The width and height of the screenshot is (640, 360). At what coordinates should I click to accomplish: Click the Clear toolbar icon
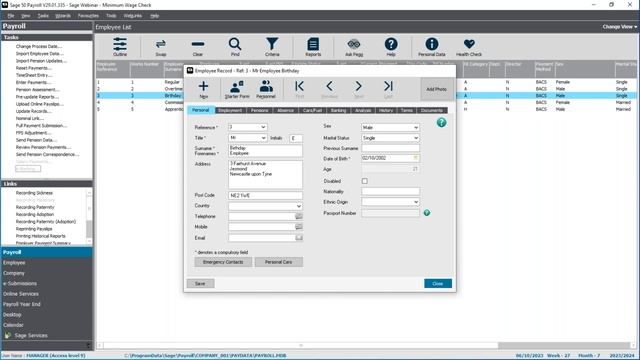198,46
